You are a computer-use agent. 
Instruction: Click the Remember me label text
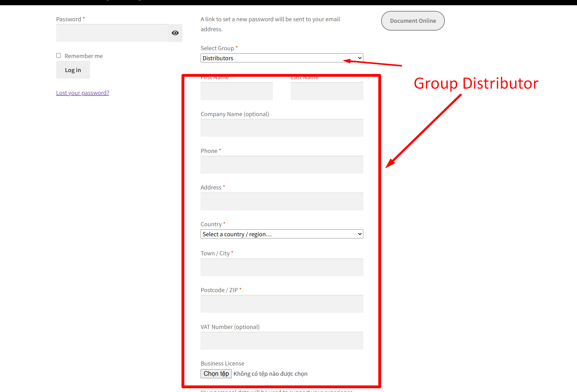tap(83, 56)
